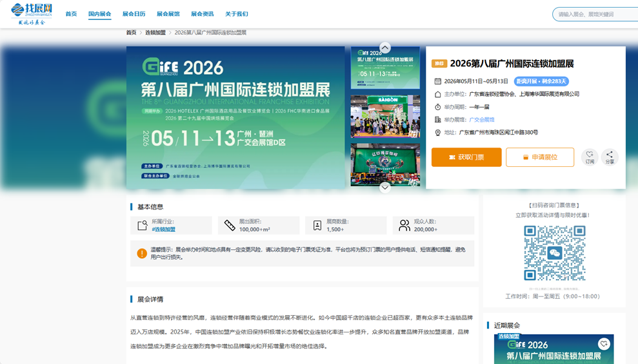The image size is (638, 364).
Task: Open the 展会展馆 nav item
Action: pyautogui.click(x=168, y=14)
